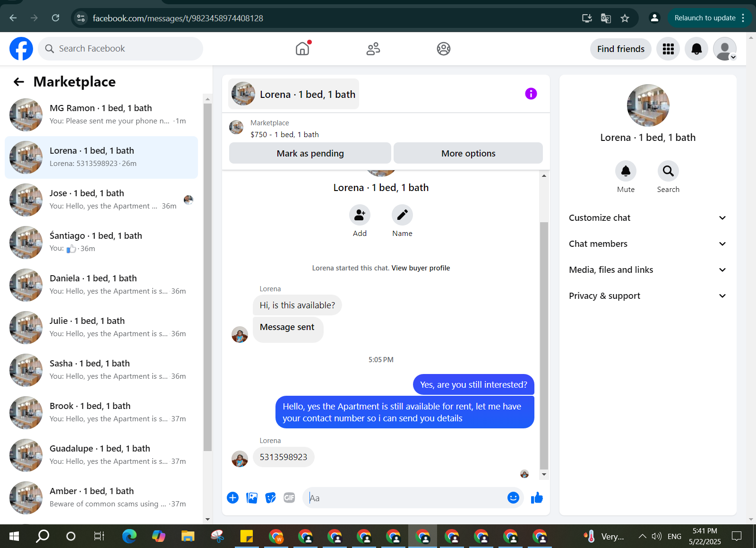
Task: Expand the Chat members section
Action: (647, 244)
